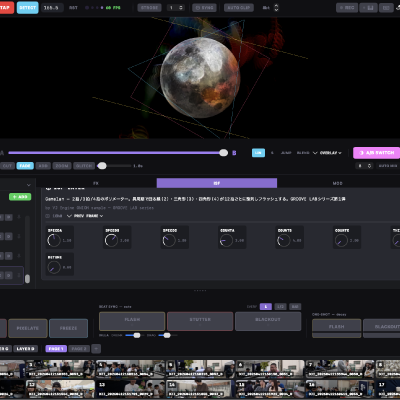This screenshot has width=400, height=400.
Task: Click the layout icon beside REC
Action: tap(368, 8)
